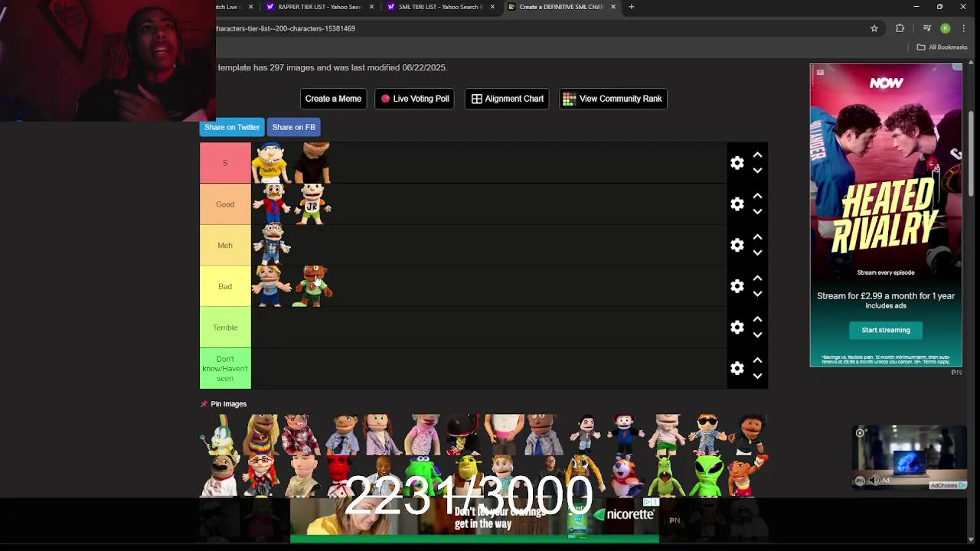Mute the small video ad

874,481
